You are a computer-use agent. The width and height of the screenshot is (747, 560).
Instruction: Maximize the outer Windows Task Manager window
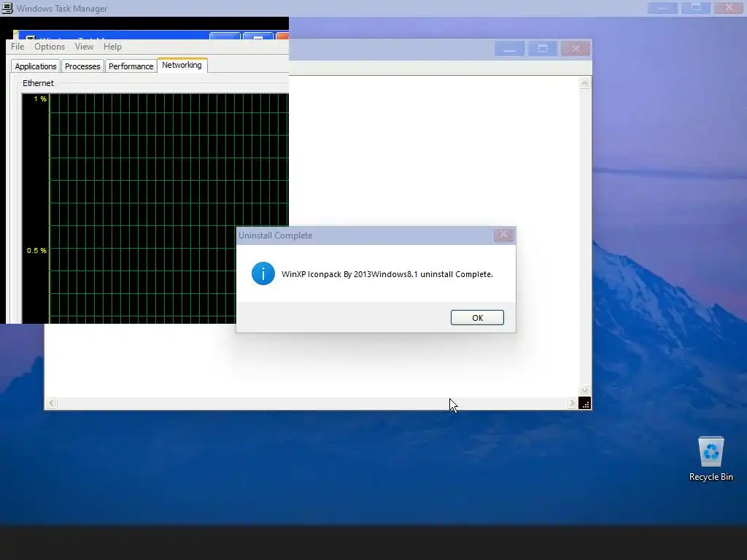click(695, 7)
